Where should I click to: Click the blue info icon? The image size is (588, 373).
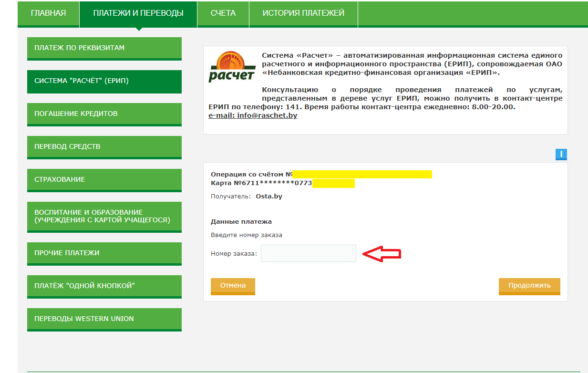[561, 154]
